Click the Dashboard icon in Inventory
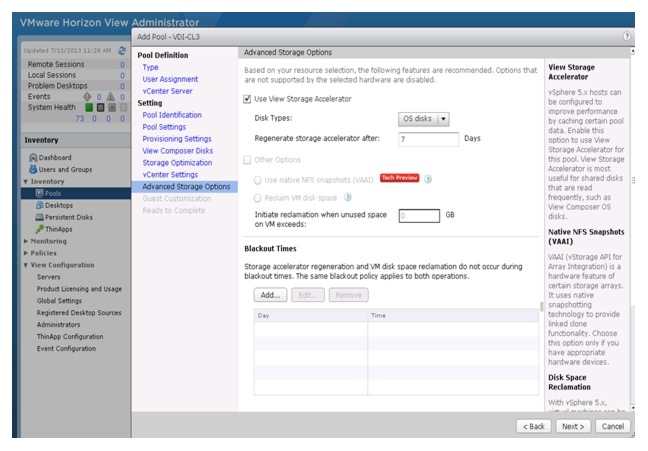Image resolution: width=648 pixels, height=451 pixels. tap(33, 157)
